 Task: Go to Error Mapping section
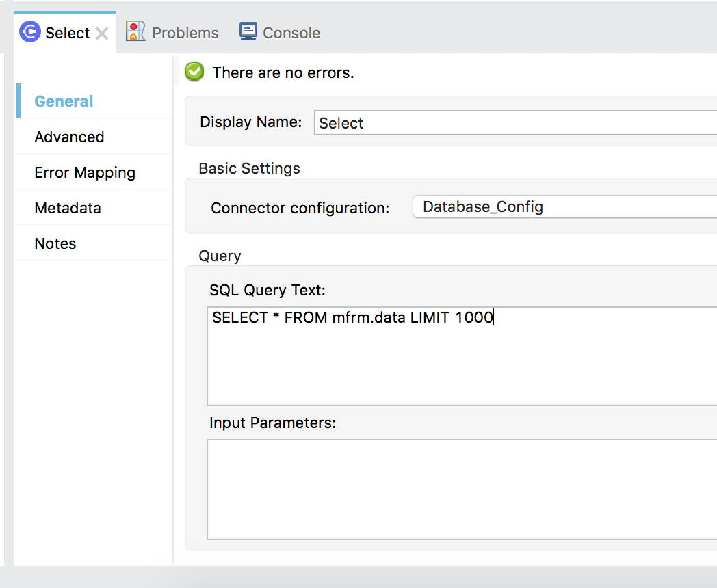(x=85, y=172)
